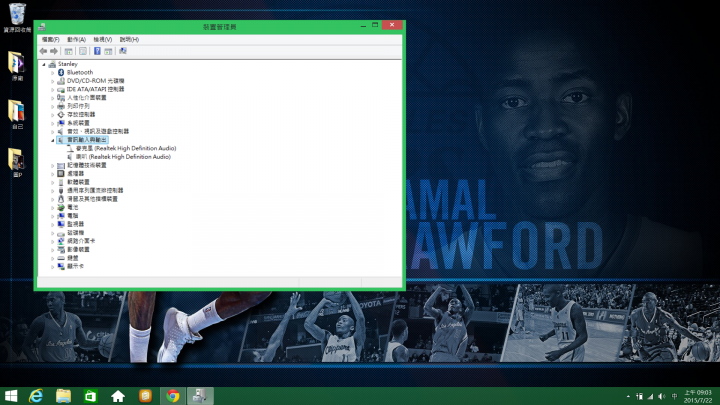Click the 中 input method indicator in tray
The width and height of the screenshot is (720, 405).
click(674, 396)
